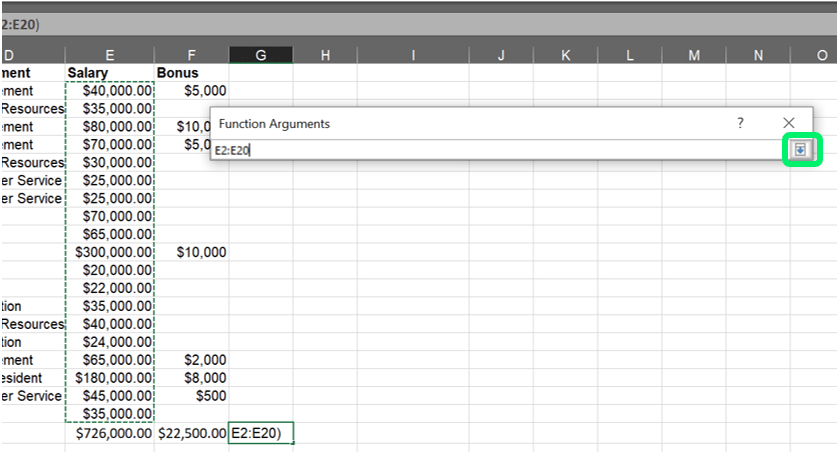Select the $180,000.00 salary cell

tap(110, 378)
